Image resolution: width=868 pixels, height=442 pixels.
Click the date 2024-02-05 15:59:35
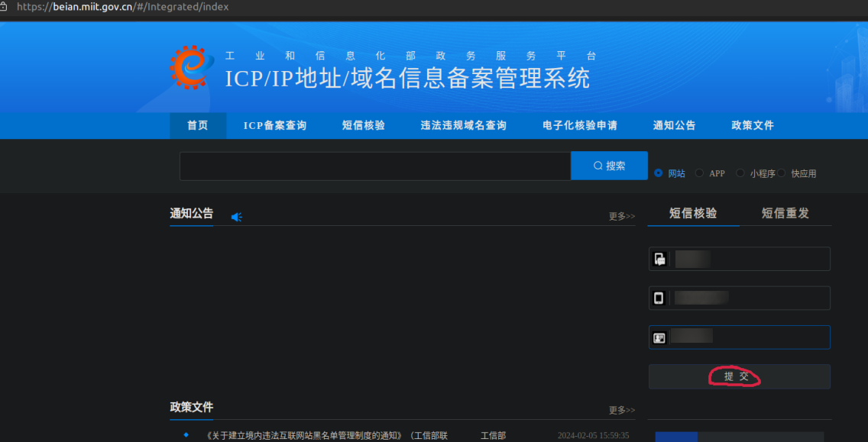(x=594, y=436)
